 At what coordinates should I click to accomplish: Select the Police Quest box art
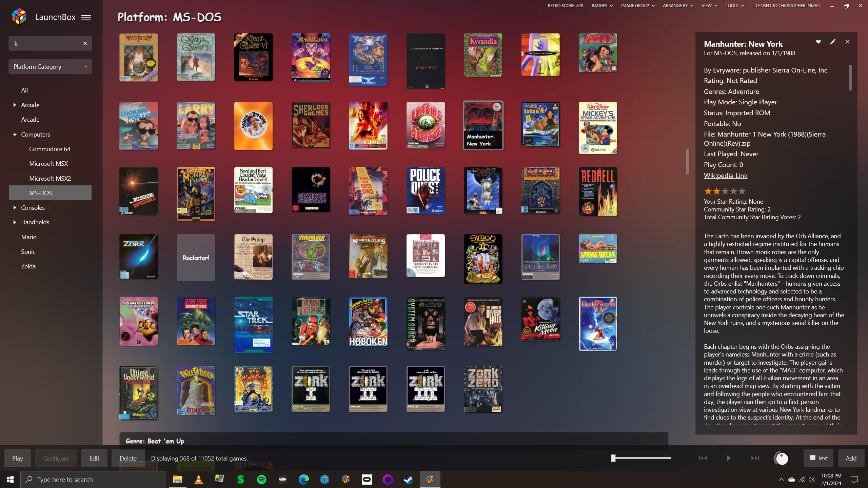point(426,190)
